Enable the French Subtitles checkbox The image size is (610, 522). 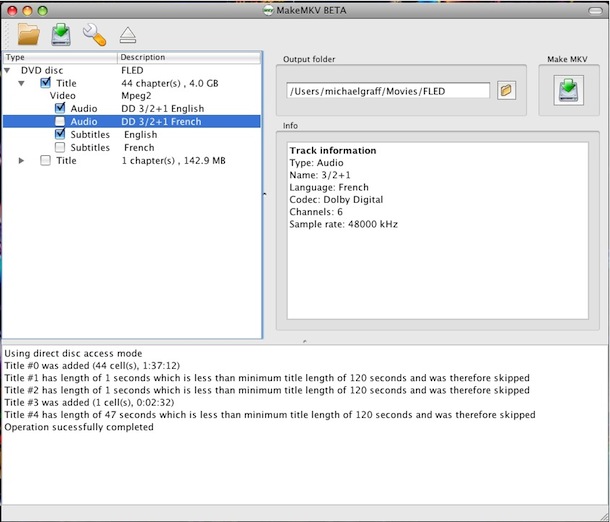pos(60,148)
